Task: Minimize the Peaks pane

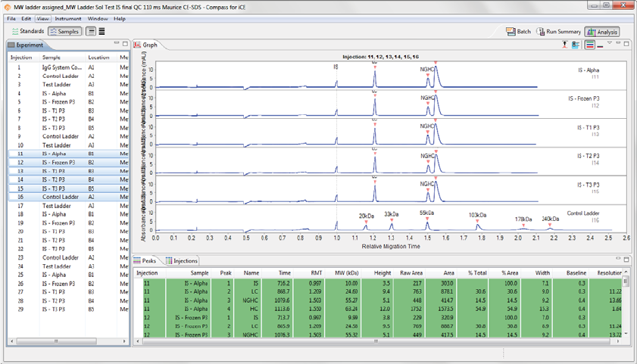Action: pos(619,260)
